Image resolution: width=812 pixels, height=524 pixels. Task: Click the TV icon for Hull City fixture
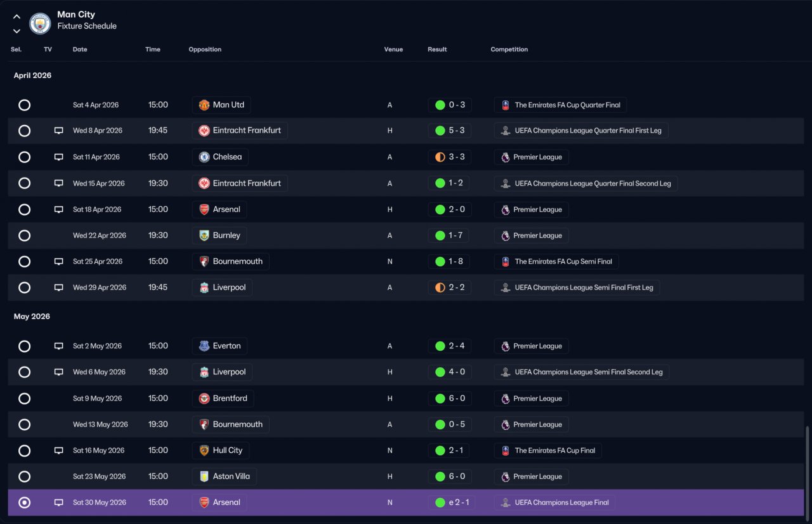pyautogui.click(x=58, y=450)
